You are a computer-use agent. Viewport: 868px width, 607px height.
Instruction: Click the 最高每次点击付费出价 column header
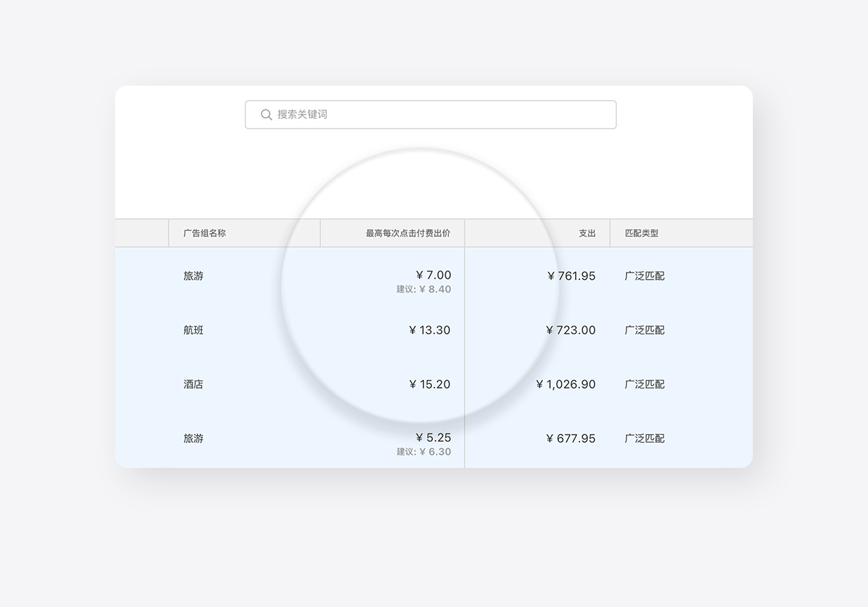pos(408,233)
